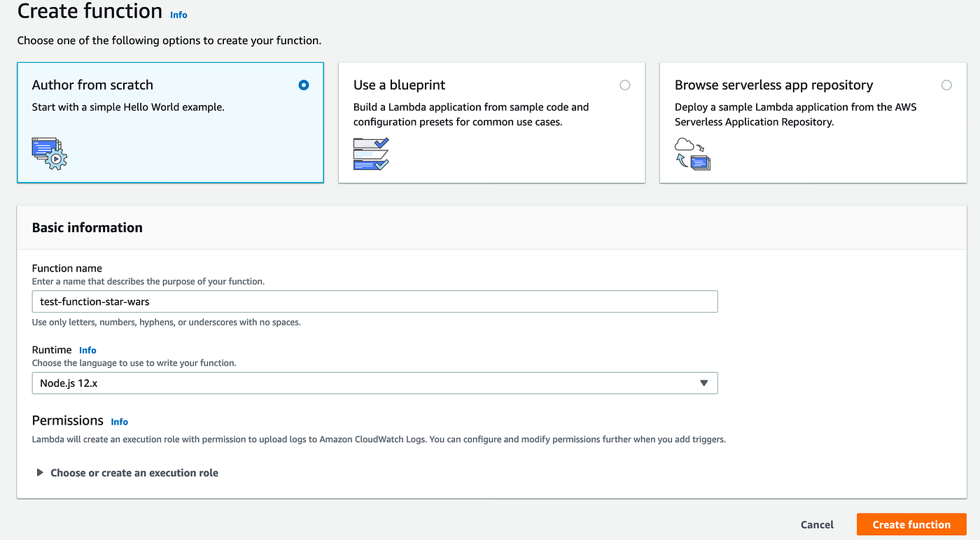980x540 pixels.
Task: Create the Lambda function
Action: pos(911,524)
